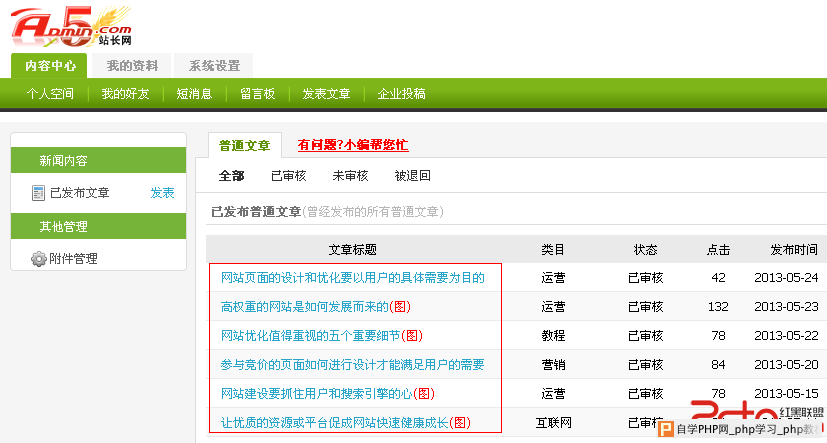Click 已审核 status in the 2013-05-20 row
This screenshot has width=827, height=443.
(x=646, y=365)
